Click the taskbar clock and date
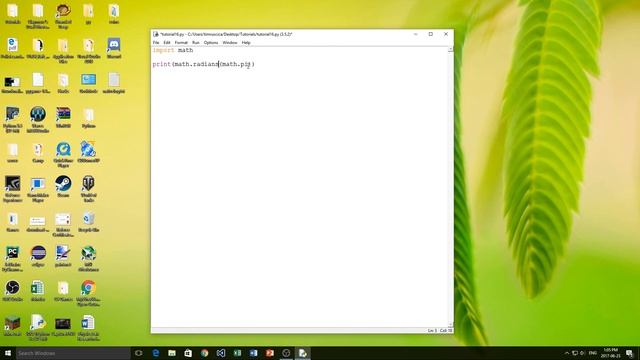This screenshot has height=360, width=640. pos(611,353)
